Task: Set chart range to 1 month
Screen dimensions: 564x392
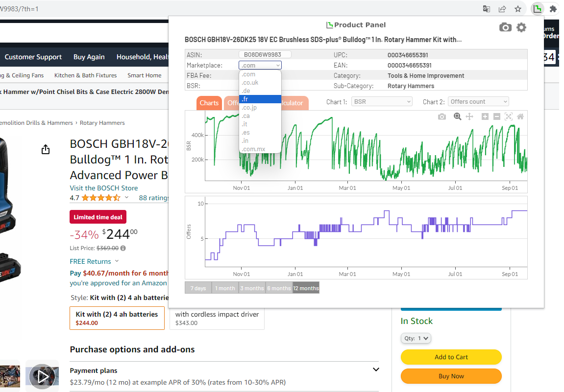Action: [225, 288]
